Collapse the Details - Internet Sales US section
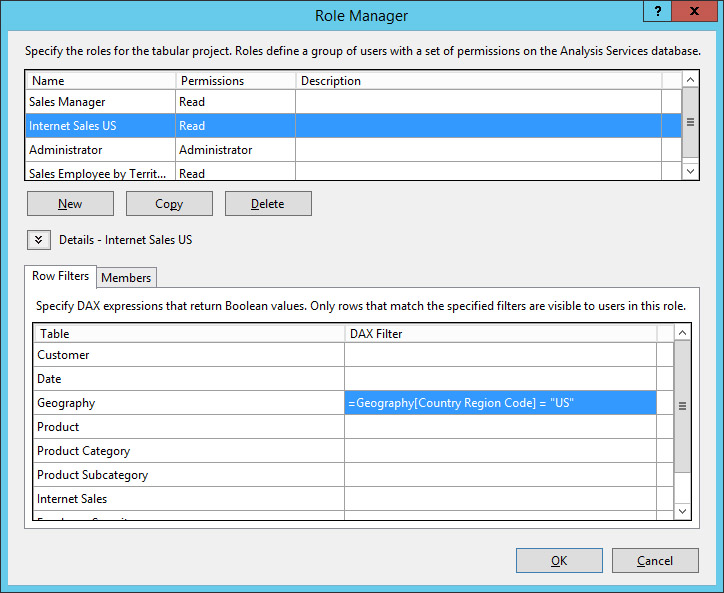 (x=38, y=240)
